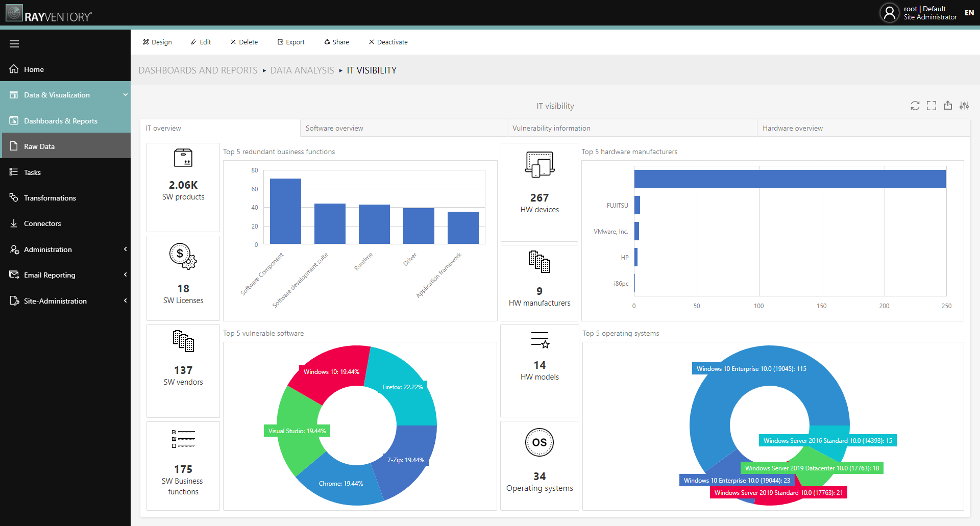Open the Vulnerability information tab
Screen dimensions: 980x526
[551, 129]
